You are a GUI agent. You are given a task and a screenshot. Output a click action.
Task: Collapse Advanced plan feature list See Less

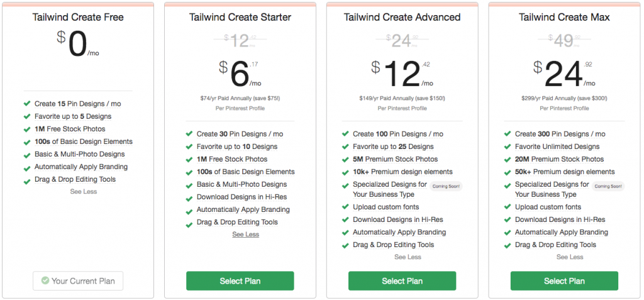tap(408, 257)
